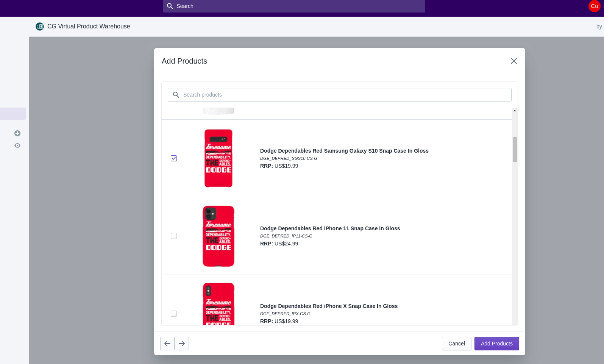The image size is (604, 364).
Task: Uncheck the Samsung Galaxy S10 Snap Case checkbox
Action: [174, 158]
